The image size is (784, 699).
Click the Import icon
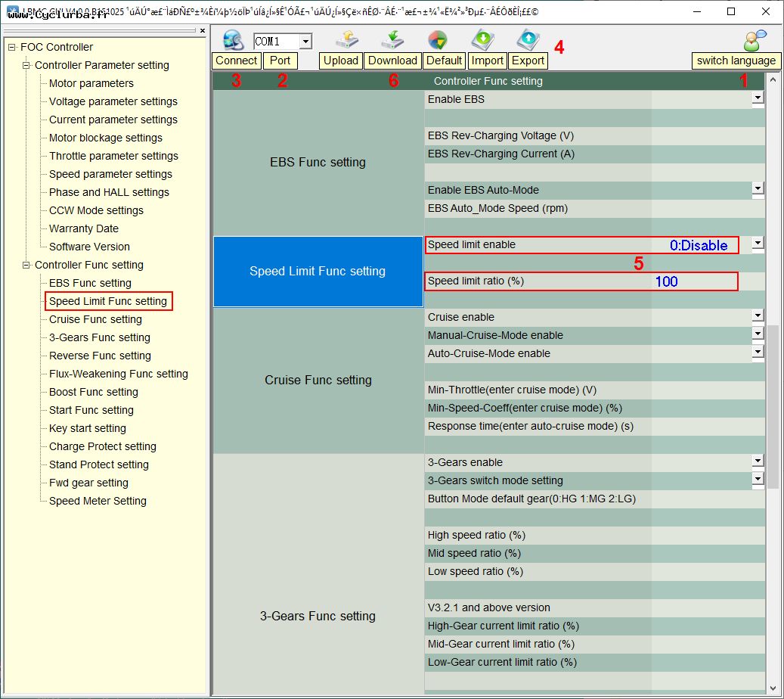[x=482, y=40]
